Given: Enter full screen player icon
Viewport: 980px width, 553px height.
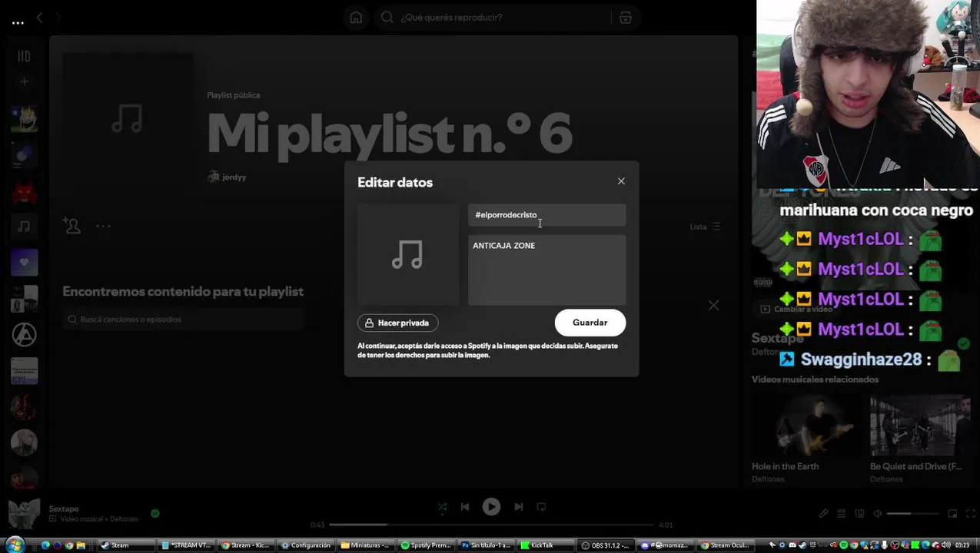Looking at the screenshot, I should 969,514.
